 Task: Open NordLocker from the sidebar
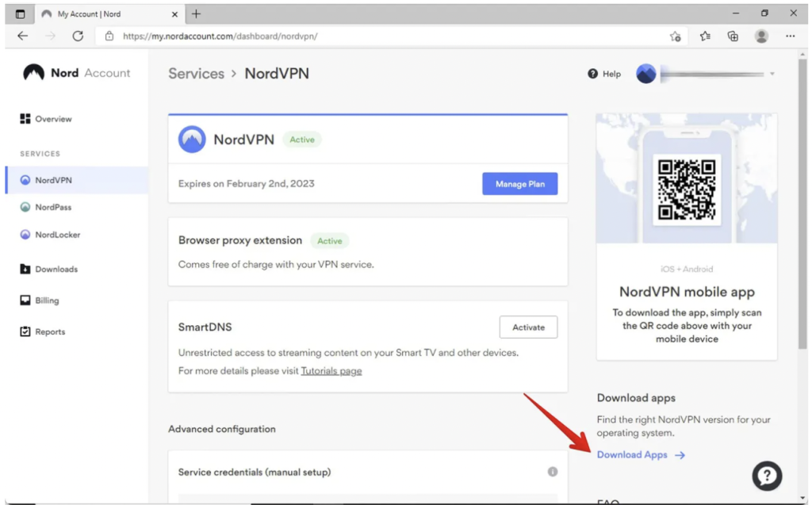(57, 235)
